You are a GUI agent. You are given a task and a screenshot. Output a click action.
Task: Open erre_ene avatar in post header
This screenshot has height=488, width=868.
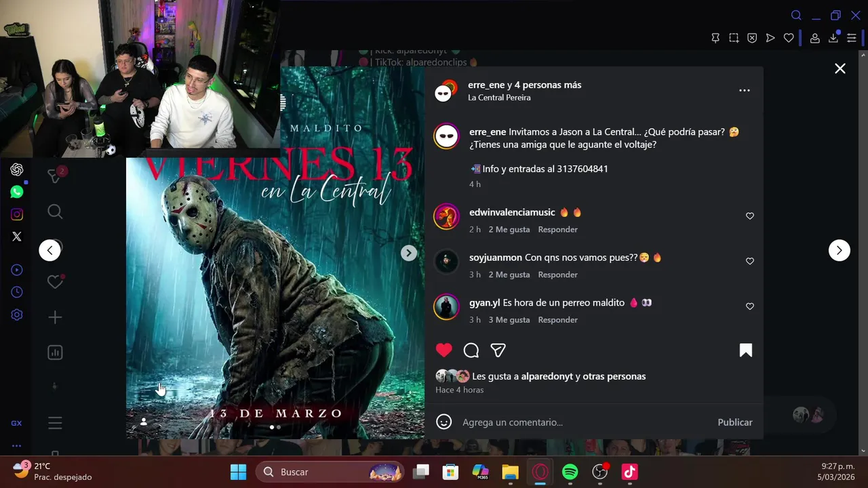(444, 90)
